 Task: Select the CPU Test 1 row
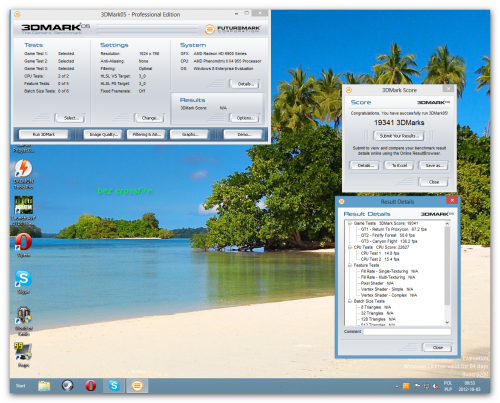point(380,253)
